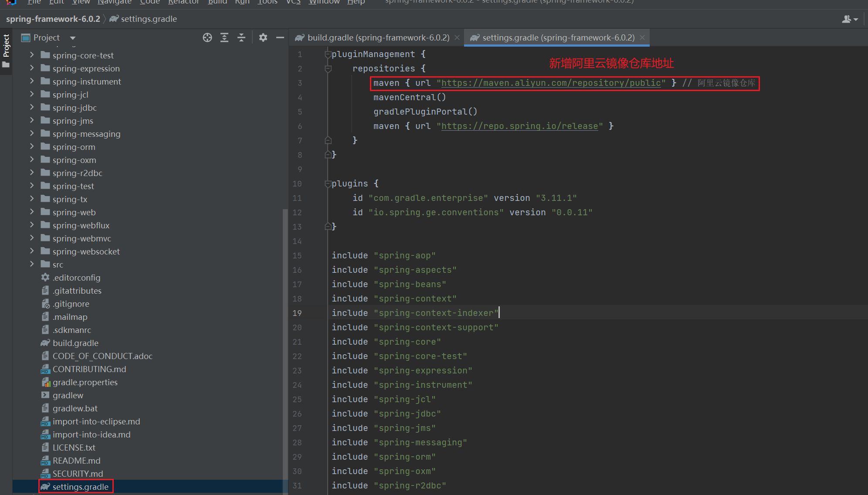The width and height of the screenshot is (868, 495).
Task: Close the settings.gradle editor tab
Action: pyautogui.click(x=642, y=37)
